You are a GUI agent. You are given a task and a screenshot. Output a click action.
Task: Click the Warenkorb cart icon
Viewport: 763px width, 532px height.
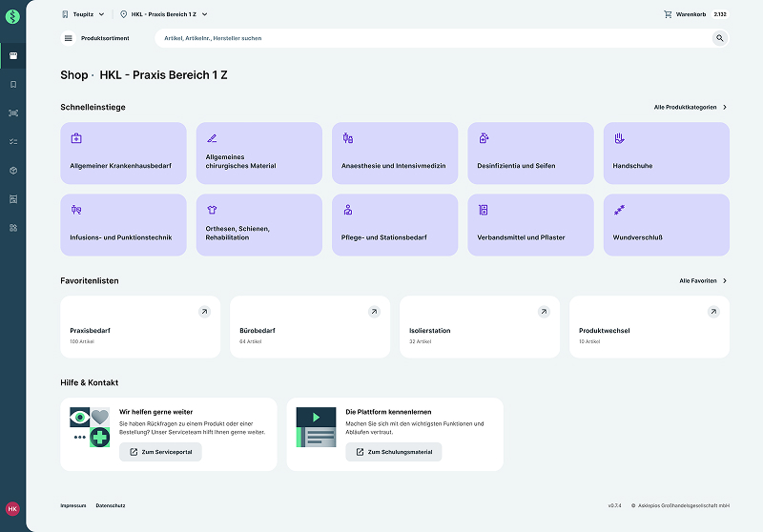(x=668, y=14)
